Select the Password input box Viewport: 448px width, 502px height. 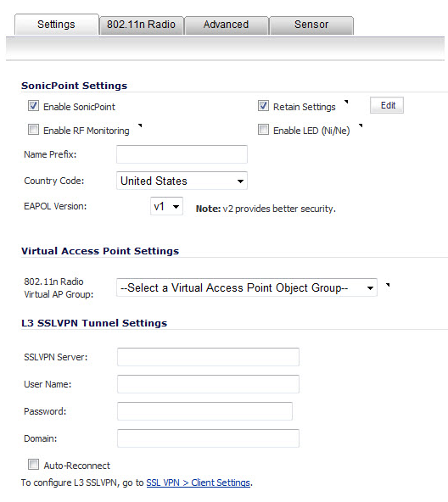(204, 411)
